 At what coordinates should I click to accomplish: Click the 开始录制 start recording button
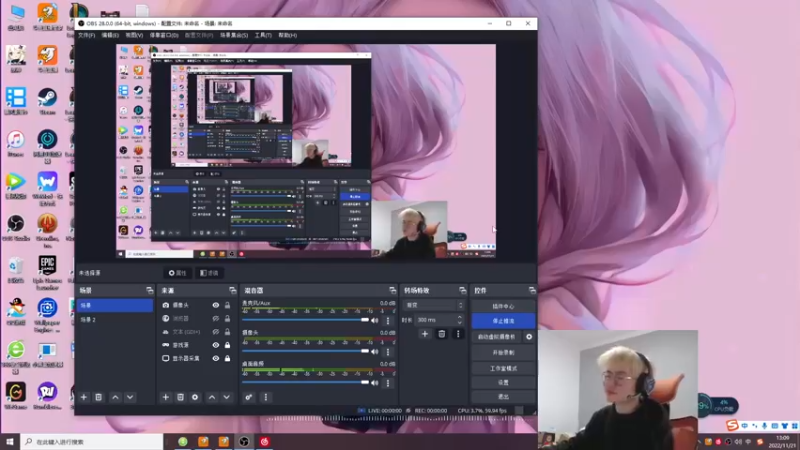(503, 353)
